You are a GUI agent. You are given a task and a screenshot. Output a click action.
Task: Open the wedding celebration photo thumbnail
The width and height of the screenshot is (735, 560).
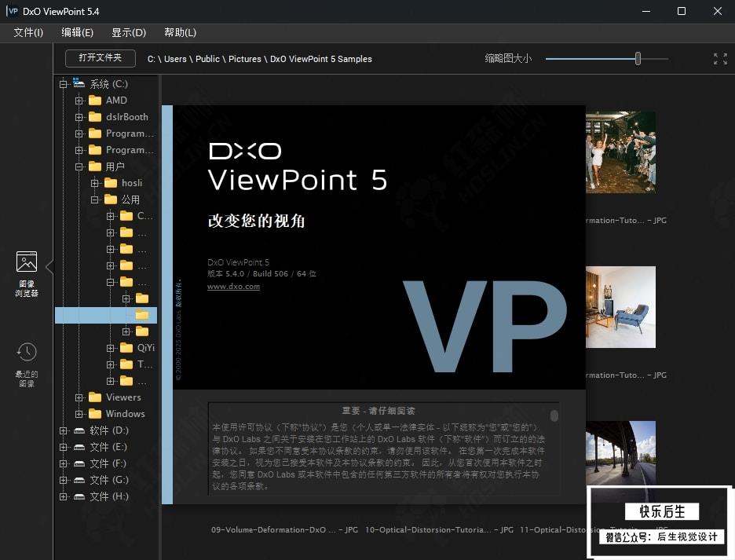(x=620, y=152)
